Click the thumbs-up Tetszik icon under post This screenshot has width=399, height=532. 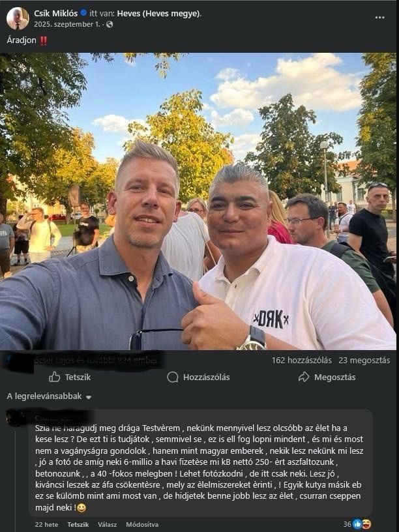pyautogui.click(x=54, y=377)
